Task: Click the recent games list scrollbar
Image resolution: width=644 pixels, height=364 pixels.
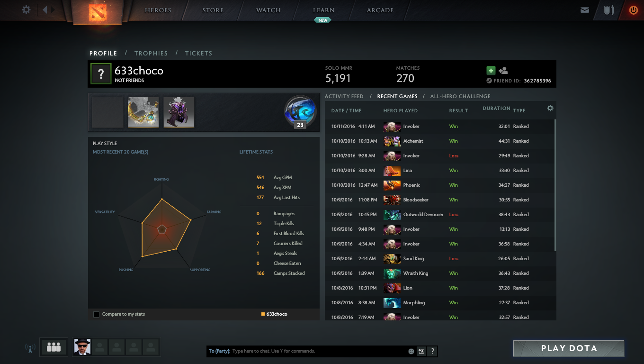Action: coord(555,185)
